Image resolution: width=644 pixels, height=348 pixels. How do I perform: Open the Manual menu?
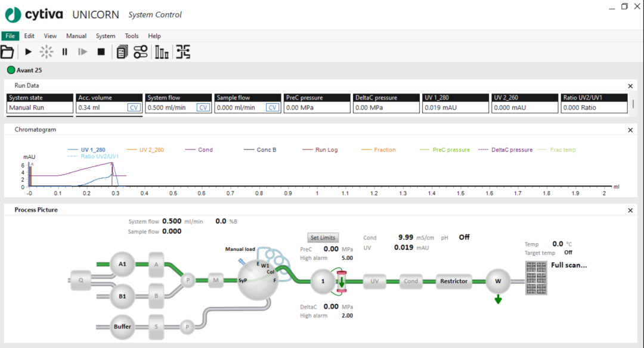click(x=76, y=36)
